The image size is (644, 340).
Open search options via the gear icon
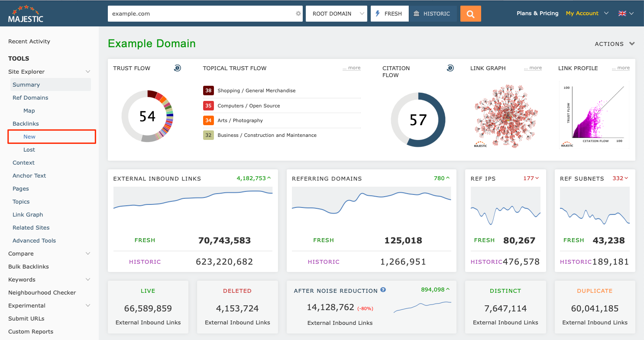tap(298, 13)
